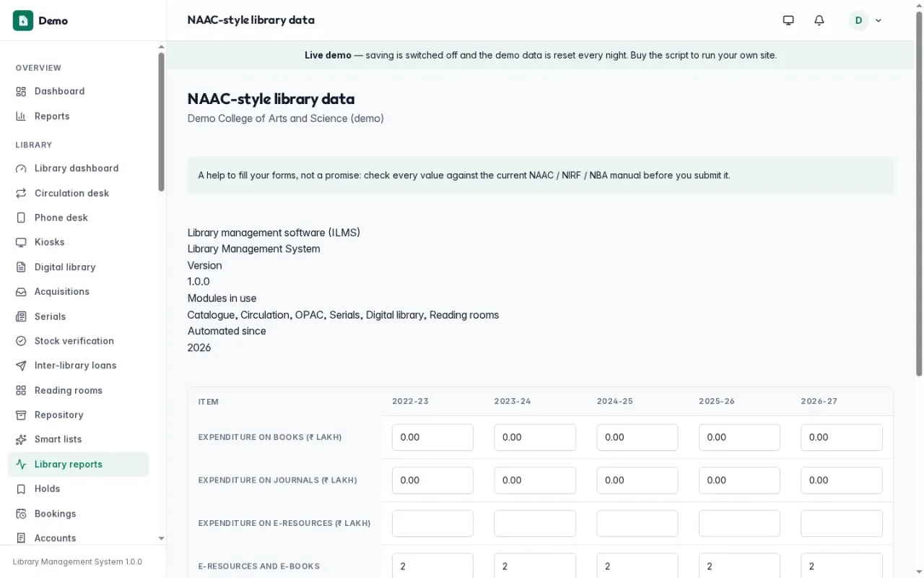Click the 2026-27 column header
This screenshot has height=578, width=924.
[819, 401]
